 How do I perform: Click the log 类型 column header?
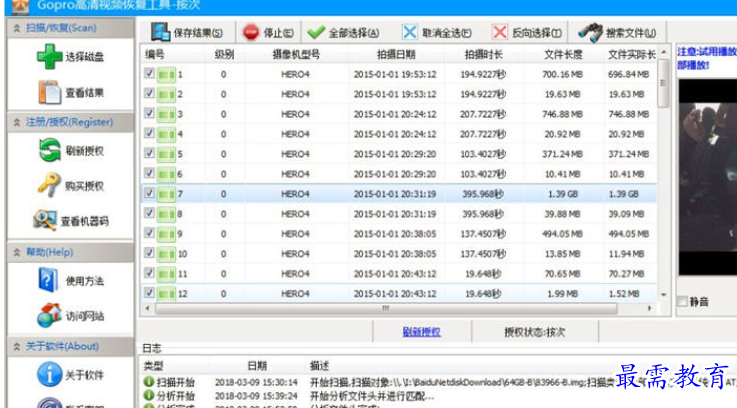click(153, 365)
